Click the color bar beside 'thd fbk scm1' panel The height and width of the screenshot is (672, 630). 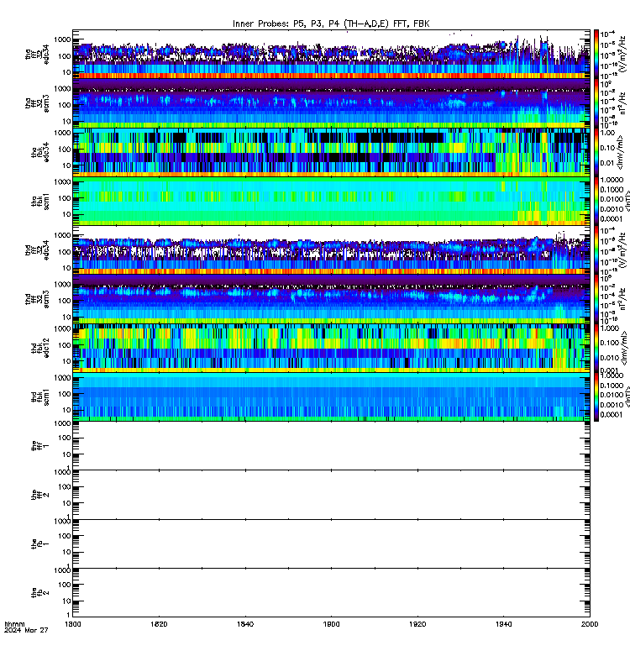[x=596, y=397]
